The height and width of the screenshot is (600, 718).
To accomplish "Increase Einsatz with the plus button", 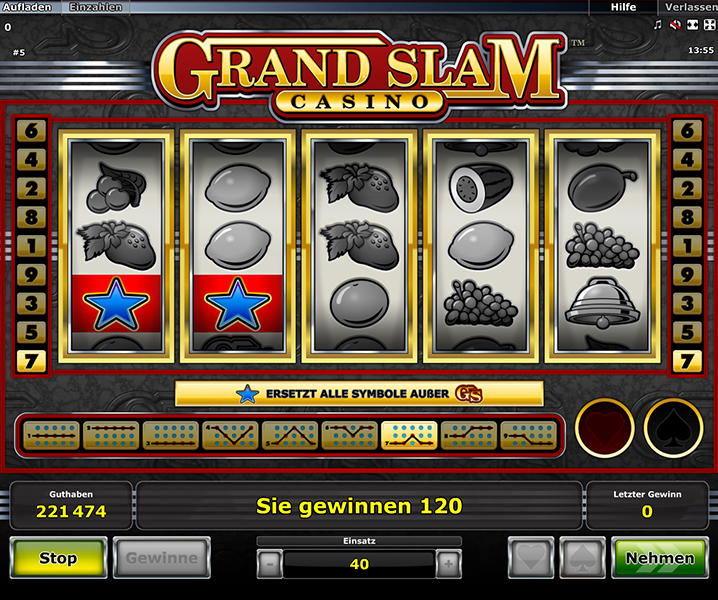I will (x=448, y=564).
